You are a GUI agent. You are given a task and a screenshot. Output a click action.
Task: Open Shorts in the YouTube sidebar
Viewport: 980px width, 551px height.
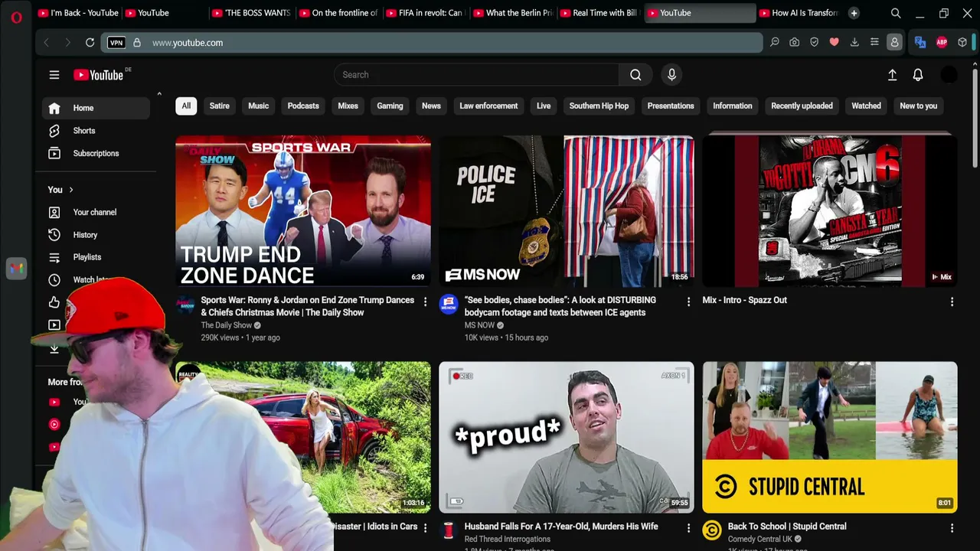point(96,131)
